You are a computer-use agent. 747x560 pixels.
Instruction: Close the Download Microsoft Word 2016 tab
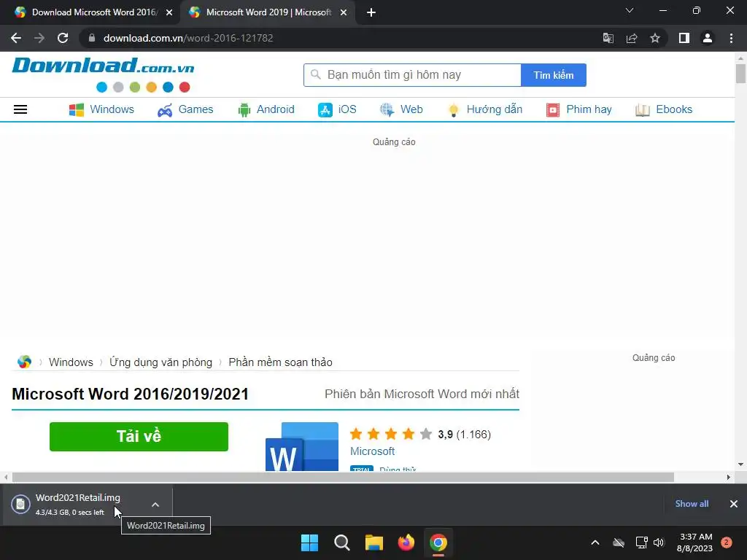(x=169, y=13)
